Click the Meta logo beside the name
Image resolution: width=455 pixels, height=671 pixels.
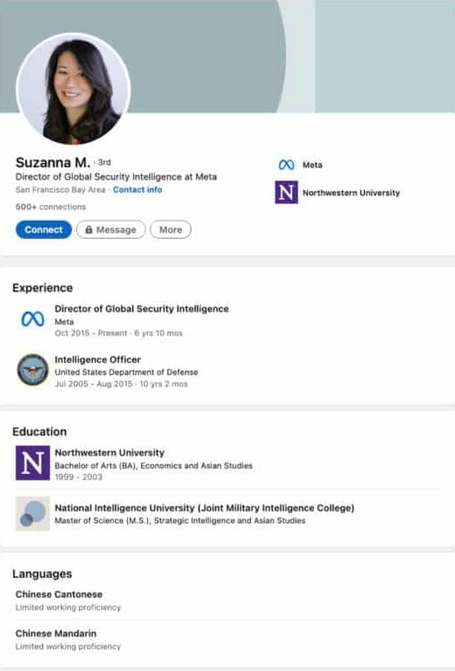click(286, 165)
